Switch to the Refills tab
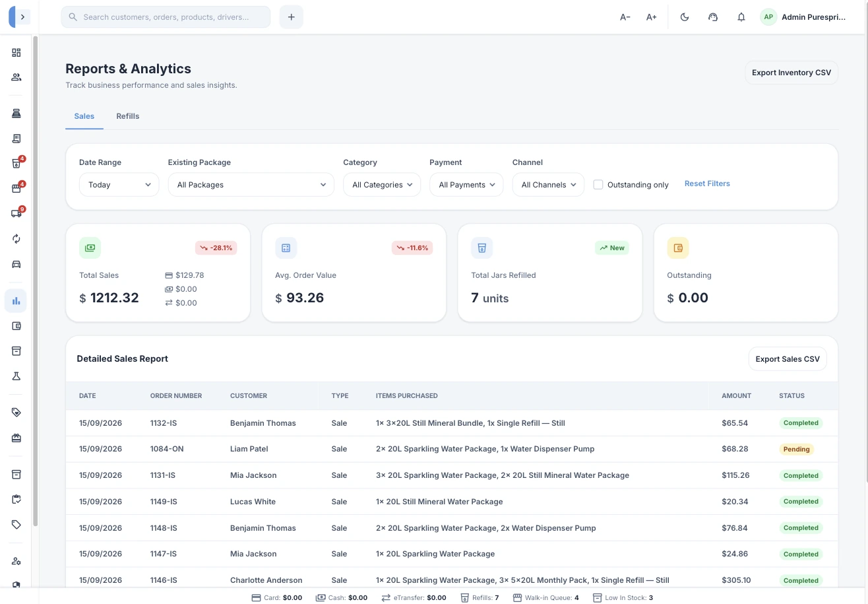 pyautogui.click(x=128, y=116)
